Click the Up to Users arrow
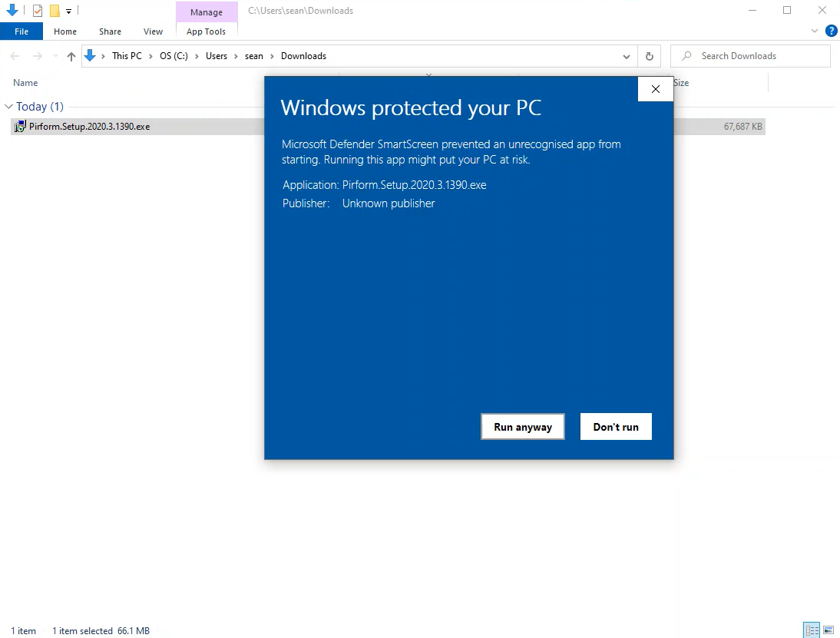840x638 pixels. [71, 56]
